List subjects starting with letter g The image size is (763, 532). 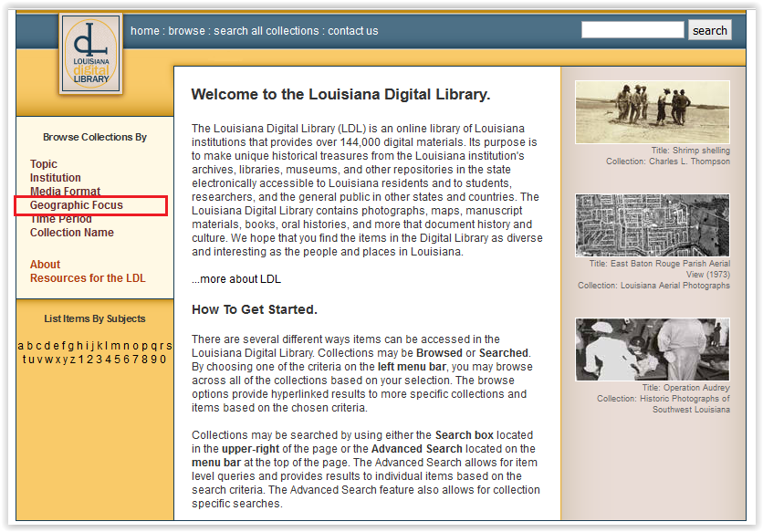click(x=71, y=346)
